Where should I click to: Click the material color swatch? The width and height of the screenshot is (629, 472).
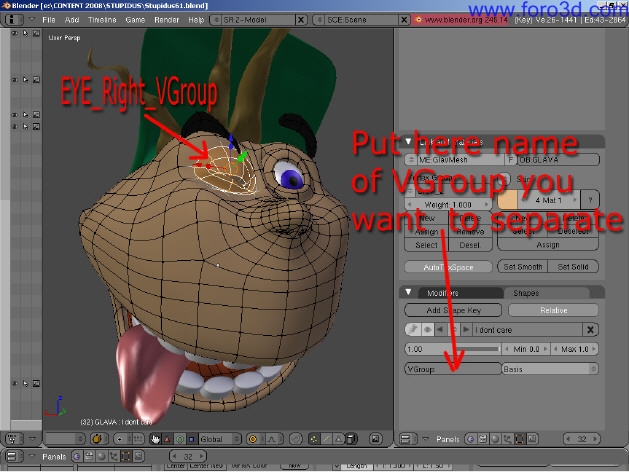[x=507, y=200]
